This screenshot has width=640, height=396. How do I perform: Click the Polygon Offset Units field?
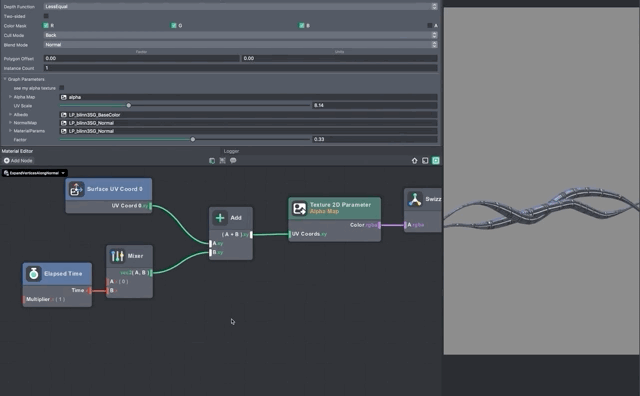coord(340,58)
